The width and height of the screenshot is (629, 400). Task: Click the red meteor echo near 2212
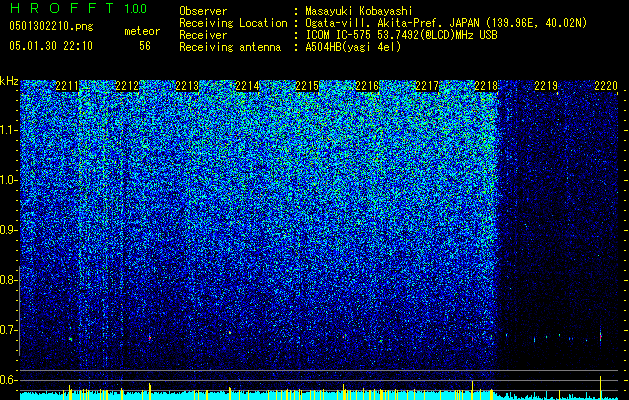pos(150,338)
